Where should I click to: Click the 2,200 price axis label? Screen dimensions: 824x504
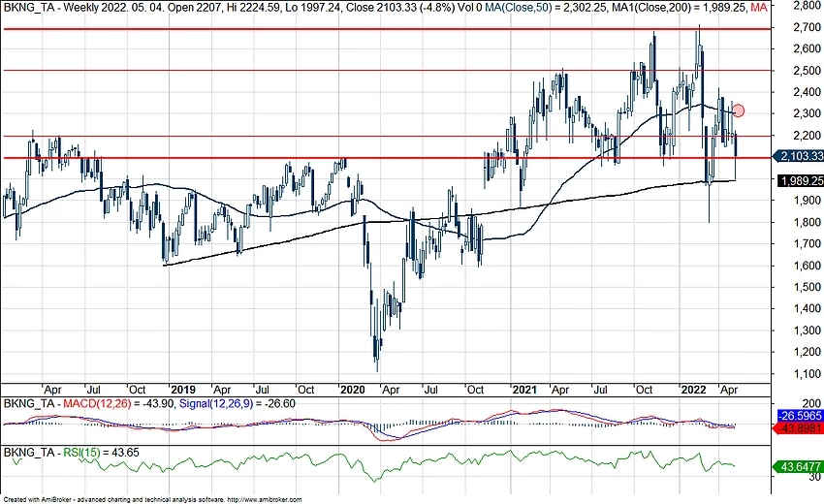pyautogui.click(x=807, y=136)
